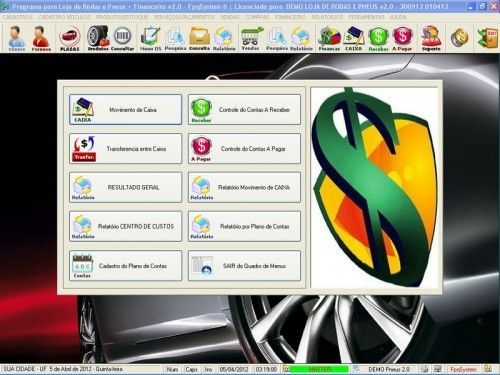
Task: Click the icon right of FpqSystem label
Action: pyautogui.click(x=488, y=369)
